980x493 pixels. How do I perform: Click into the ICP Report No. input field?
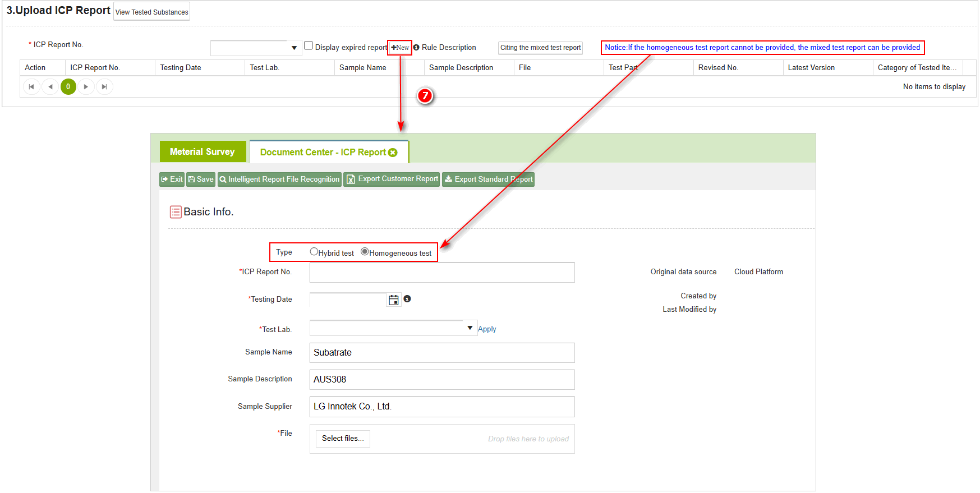coord(442,273)
